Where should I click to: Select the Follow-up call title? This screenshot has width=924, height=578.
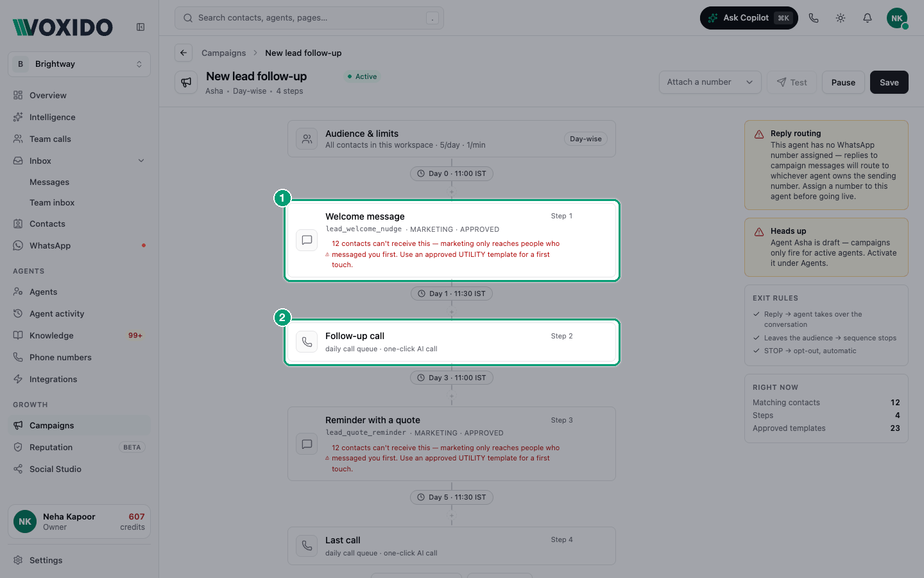pos(355,336)
